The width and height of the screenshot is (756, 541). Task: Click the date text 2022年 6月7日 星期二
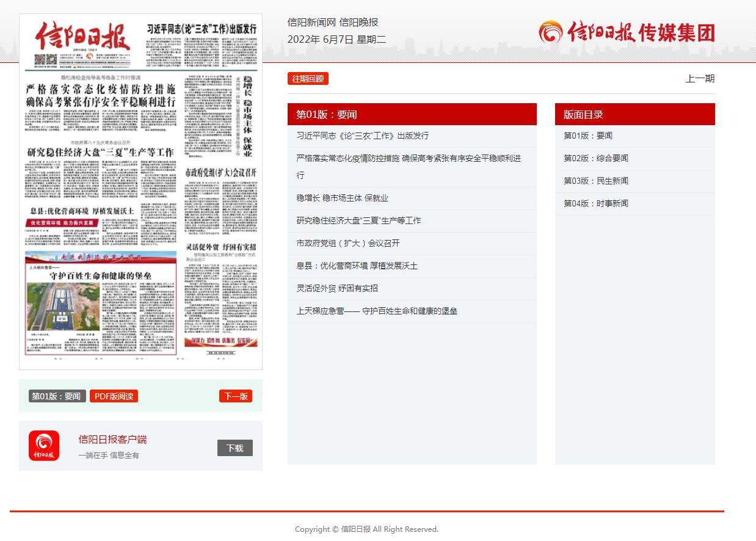pos(336,40)
